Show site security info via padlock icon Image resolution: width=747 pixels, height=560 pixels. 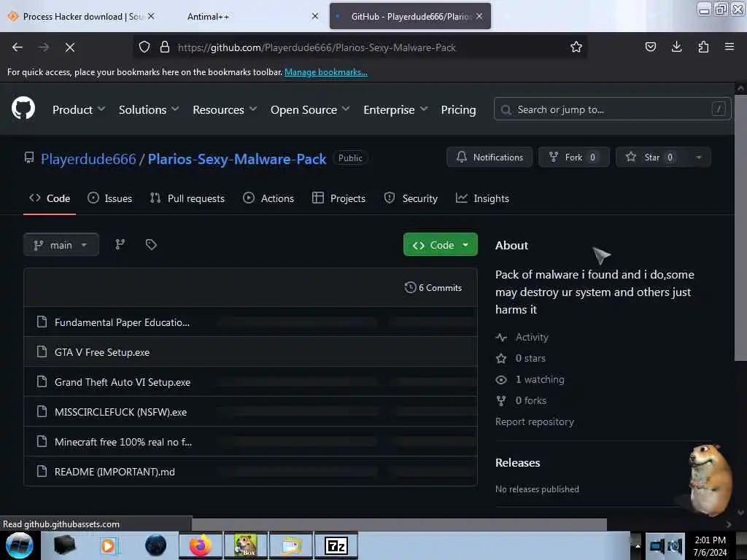[165, 47]
